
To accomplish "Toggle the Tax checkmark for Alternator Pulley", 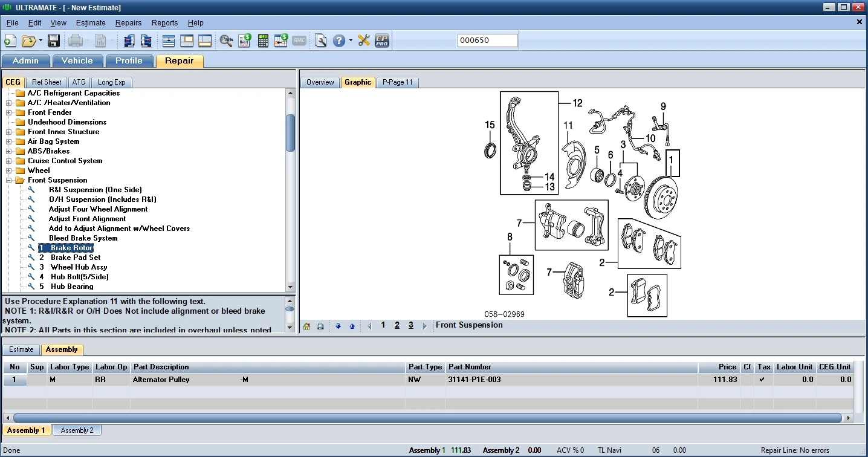I will click(762, 380).
